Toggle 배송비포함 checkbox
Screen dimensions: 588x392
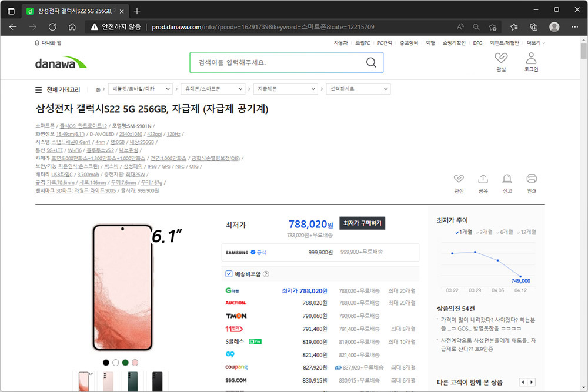pyautogui.click(x=229, y=274)
